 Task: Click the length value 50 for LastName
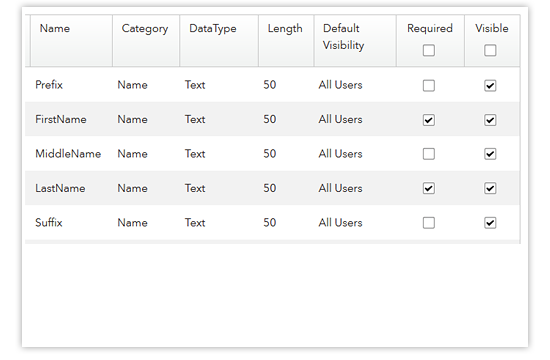click(x=270, y=188)
